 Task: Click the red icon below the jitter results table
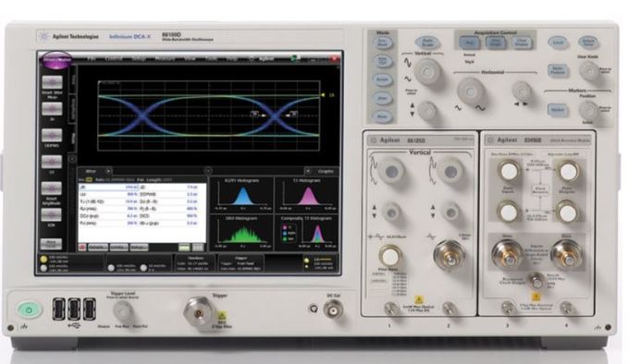(82, 247)
